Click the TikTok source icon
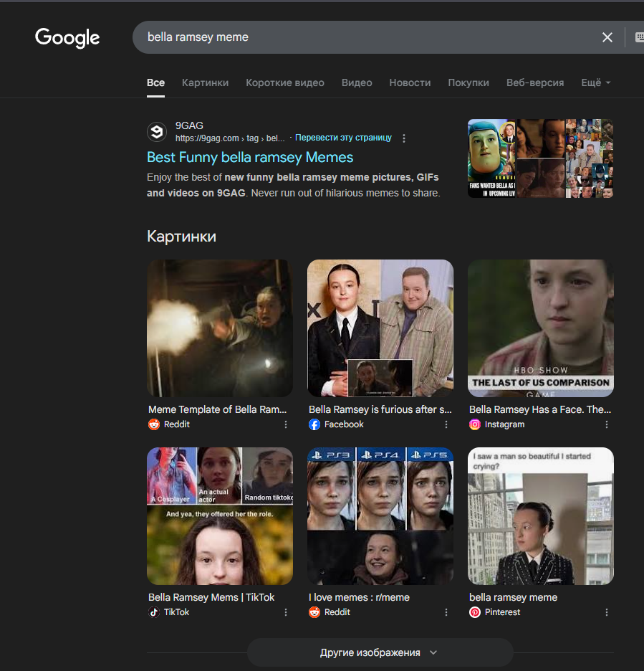 click(x=154, y=612)
